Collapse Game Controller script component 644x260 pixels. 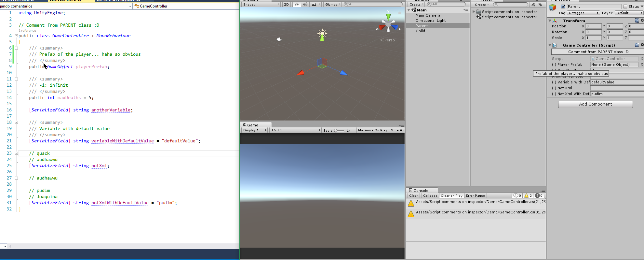point(550,45)
